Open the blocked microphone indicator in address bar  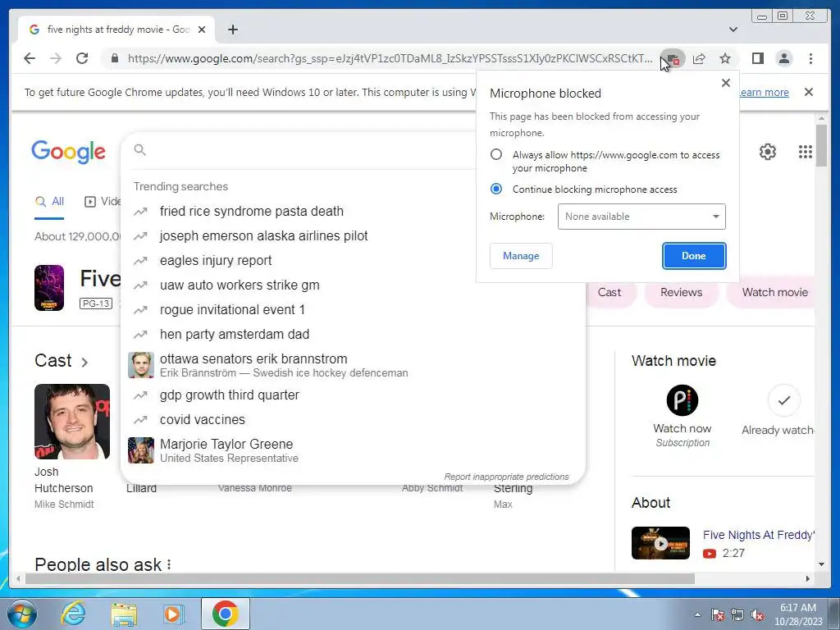(x=673, y=58)
